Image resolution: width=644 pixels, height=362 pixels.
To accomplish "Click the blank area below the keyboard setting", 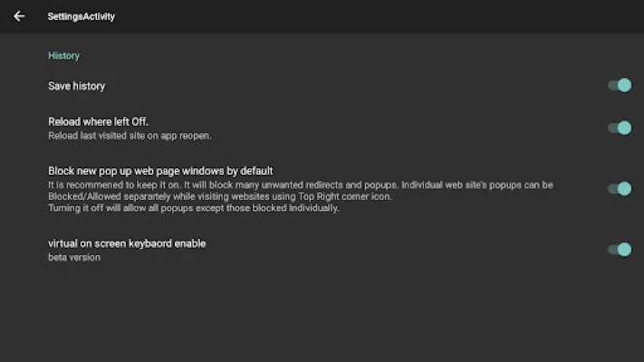I will 322,312.
